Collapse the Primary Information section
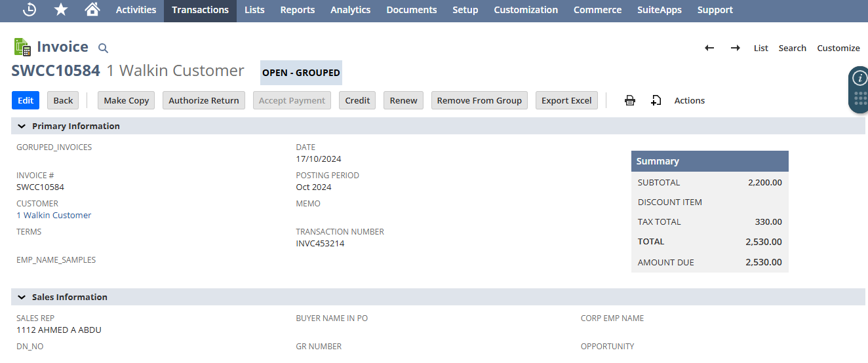868x363 pixels. 22,126
